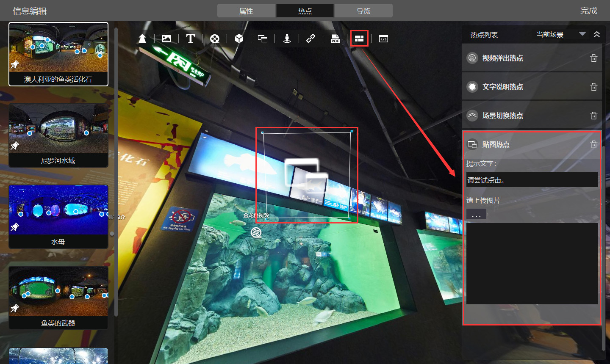
Task: Delete the 场景切换热点 hotspot
Action: click(593, 116)
